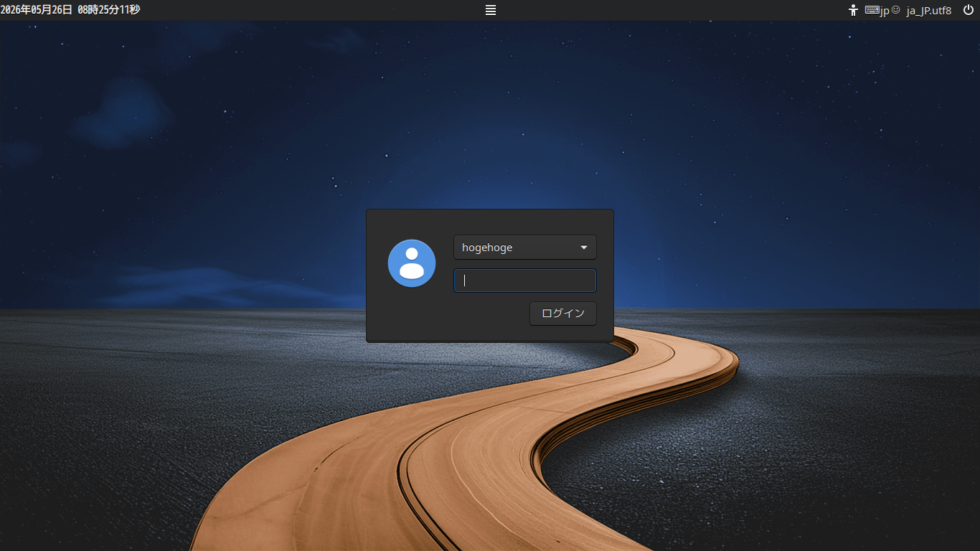Click the smiley face icon beside jp
This screenshot has width=980, height=551.
point(895,10)
